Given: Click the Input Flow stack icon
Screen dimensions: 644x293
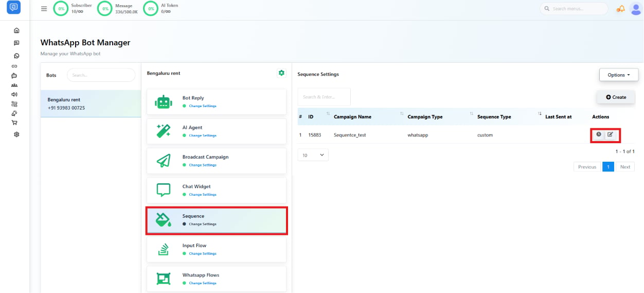Looking at the screenshot, I should (x=164, y=249).
